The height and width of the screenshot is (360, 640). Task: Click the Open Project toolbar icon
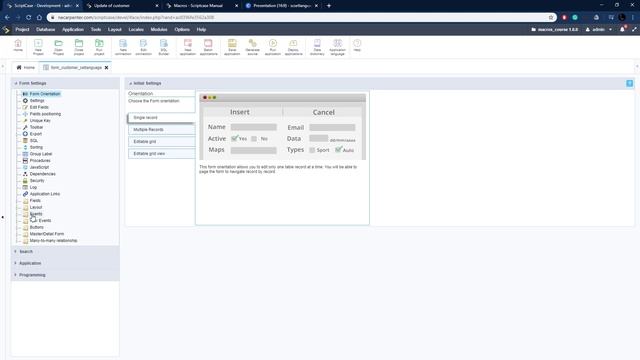[x=58, y=47]
